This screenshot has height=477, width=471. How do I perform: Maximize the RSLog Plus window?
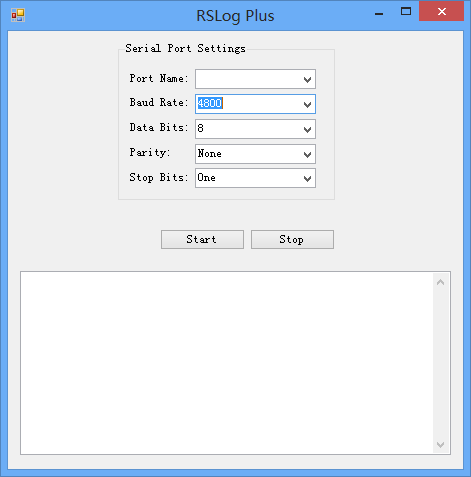coord(406,12)
